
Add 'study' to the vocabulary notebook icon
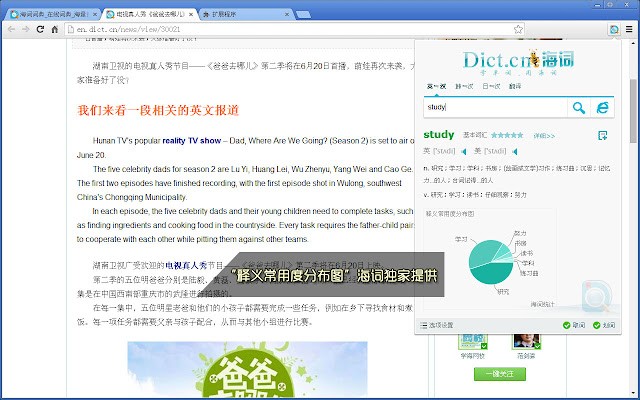coord(602,135)
